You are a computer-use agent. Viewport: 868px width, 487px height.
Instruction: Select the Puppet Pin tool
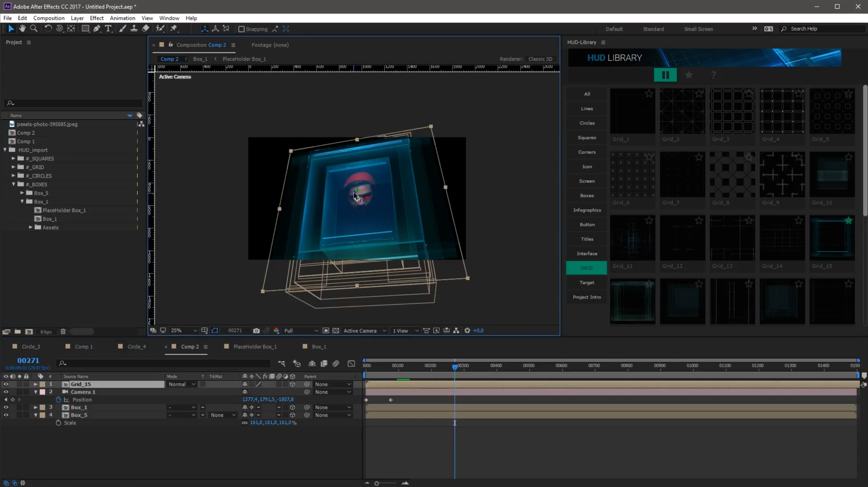click(x=174, y=29)
